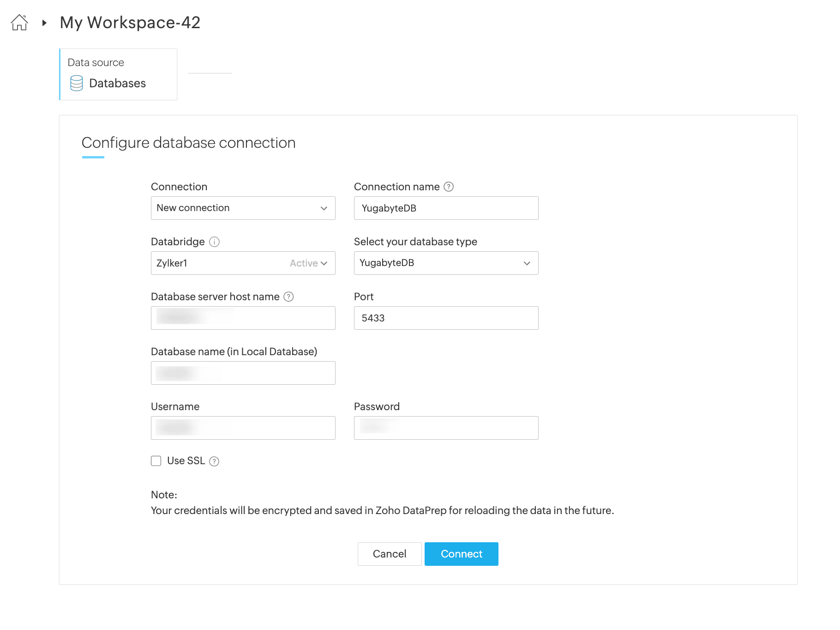The height and width of the screenshot is (630, 840).
Task: Click the Databases stack icon
Action: [x=77, y=83]
